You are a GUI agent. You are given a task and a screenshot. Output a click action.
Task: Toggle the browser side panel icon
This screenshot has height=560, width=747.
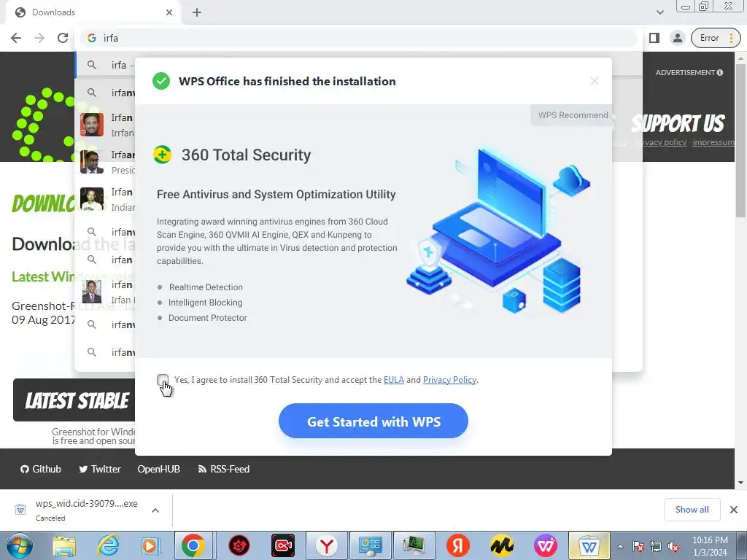click(654, 38)
